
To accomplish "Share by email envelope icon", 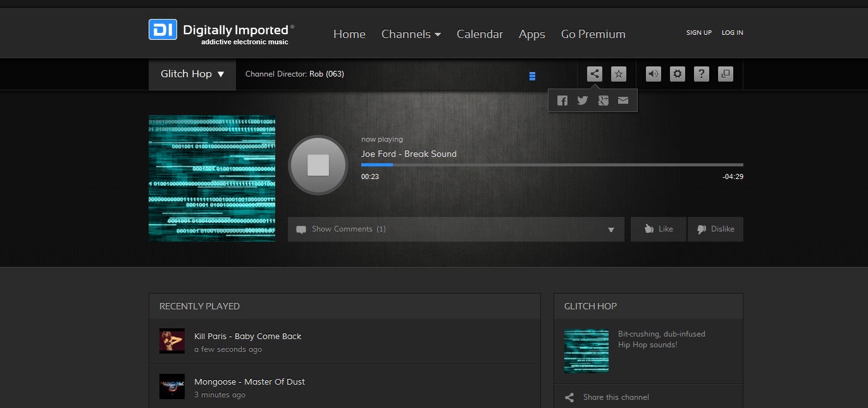I will (623, 101).
